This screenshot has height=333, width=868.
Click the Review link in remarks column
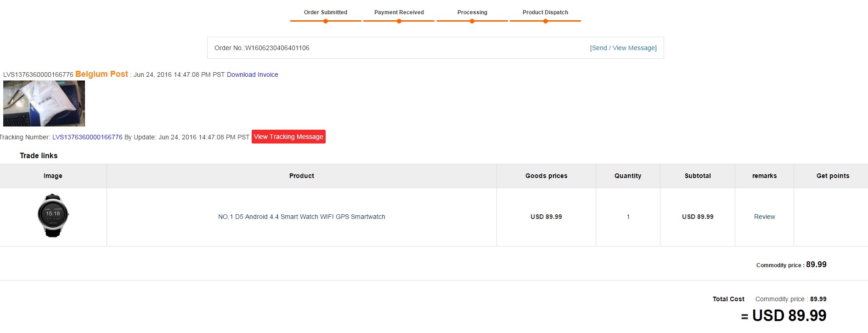click(764, 217)
